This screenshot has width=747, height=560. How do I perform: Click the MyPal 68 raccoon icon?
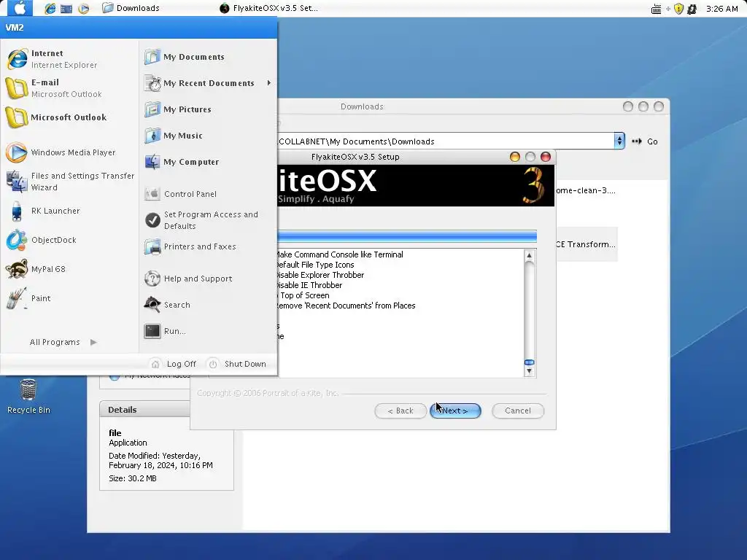coord(17,269)
